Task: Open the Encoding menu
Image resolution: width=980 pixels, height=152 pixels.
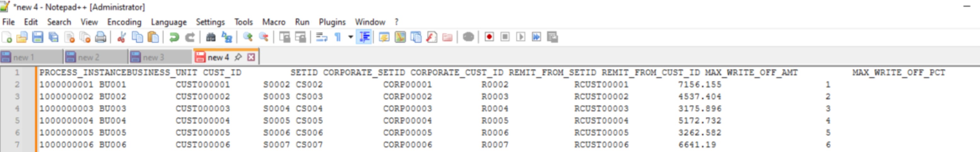Action: (124, 22)
